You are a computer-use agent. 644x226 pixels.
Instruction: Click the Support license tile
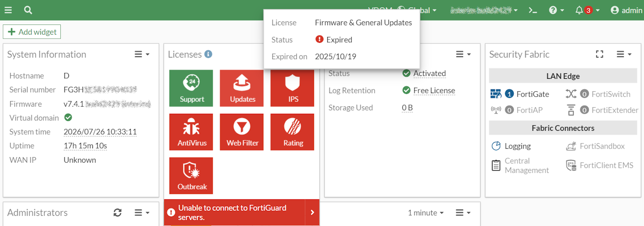191,88
